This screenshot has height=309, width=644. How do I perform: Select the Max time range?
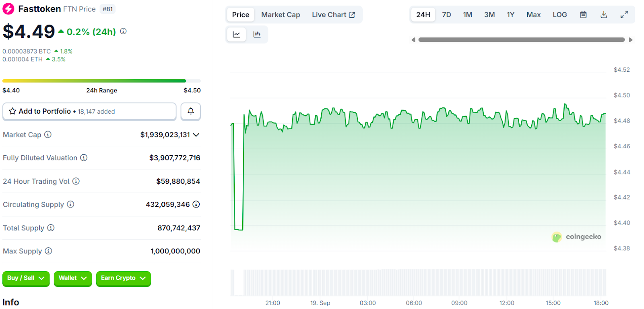pos(533,15)
